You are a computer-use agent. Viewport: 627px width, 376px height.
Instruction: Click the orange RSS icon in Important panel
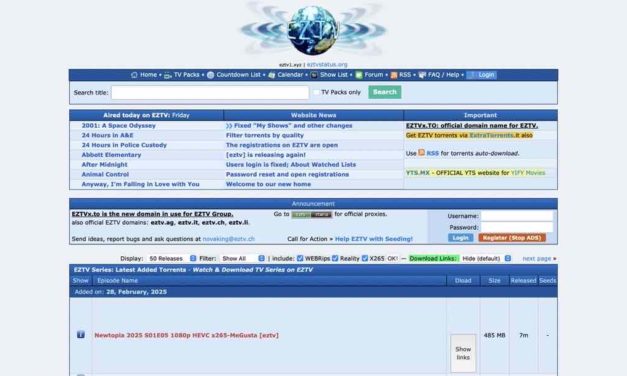(x=421, y=153)
